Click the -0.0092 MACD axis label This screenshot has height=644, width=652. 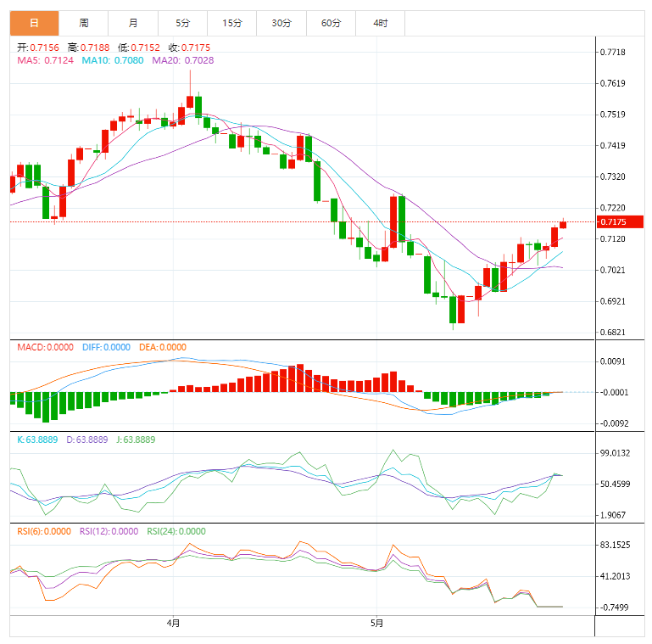coord(614,423)
